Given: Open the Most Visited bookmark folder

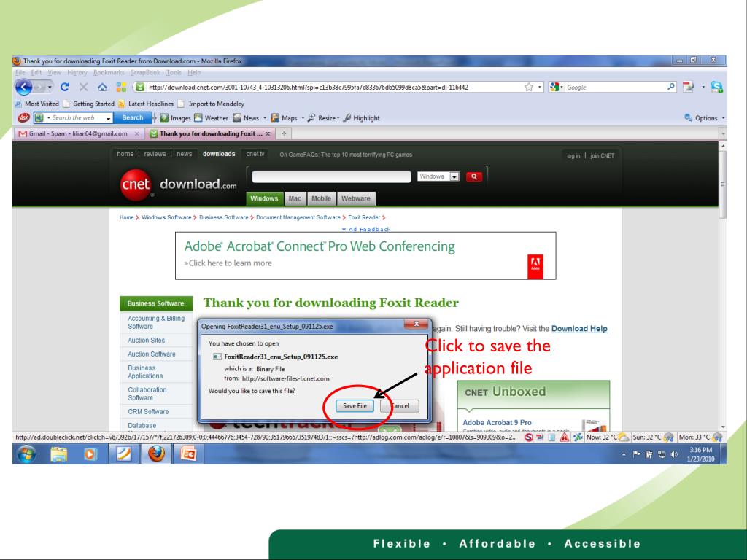Looking at the screenshot, I should point(37,104).
